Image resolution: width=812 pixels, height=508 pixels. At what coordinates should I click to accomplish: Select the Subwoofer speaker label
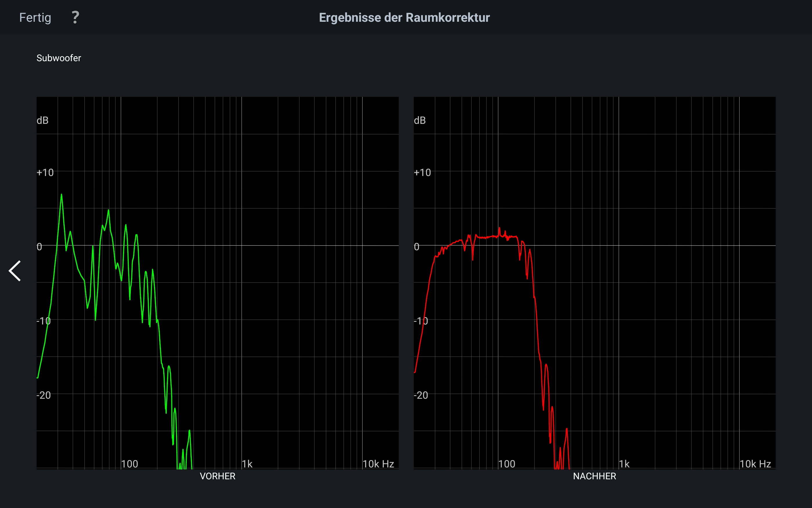tap(59, 58)
